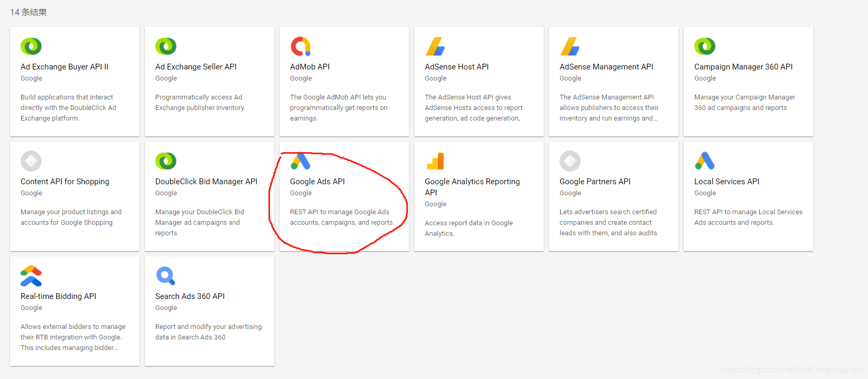Click the Search Ads 360 API logo
868x379 pixels.
point(166,276)
